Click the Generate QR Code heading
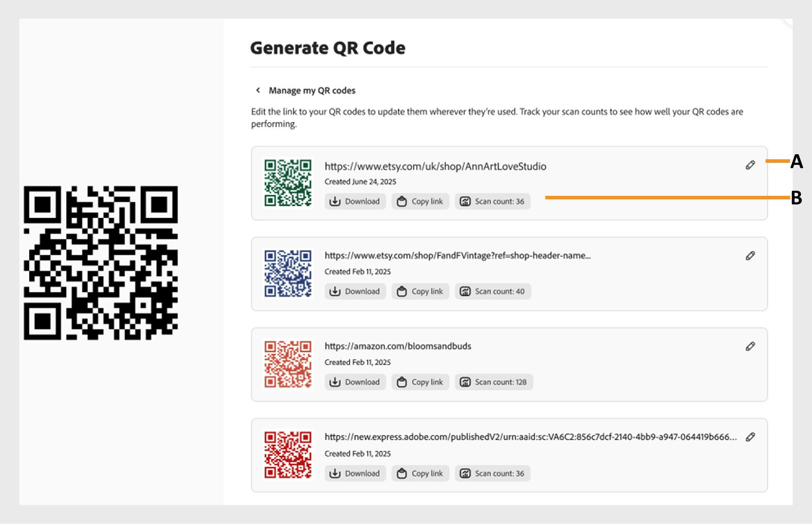This screenshot has width=812, height=524. click(x=328, y=48)
